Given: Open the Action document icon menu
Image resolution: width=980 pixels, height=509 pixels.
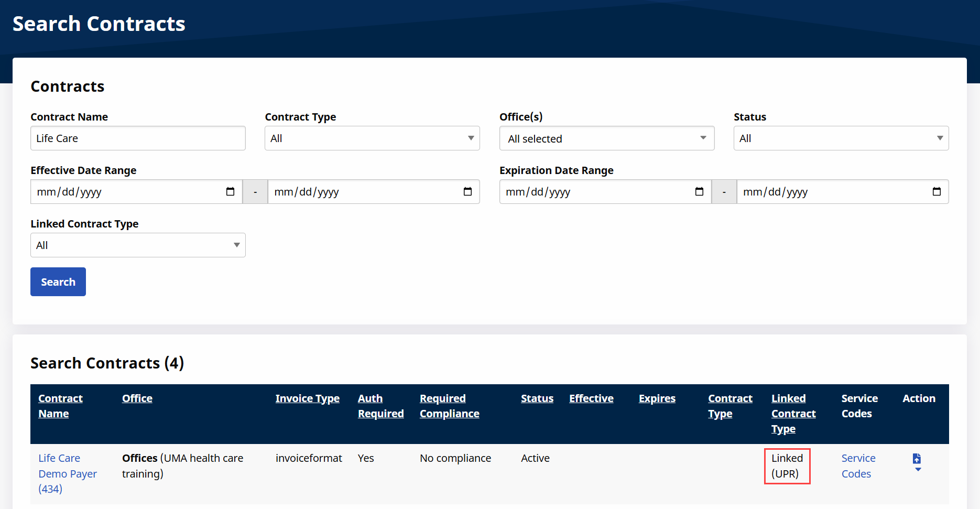Looking at the screenshot, I should pos(917,461).
